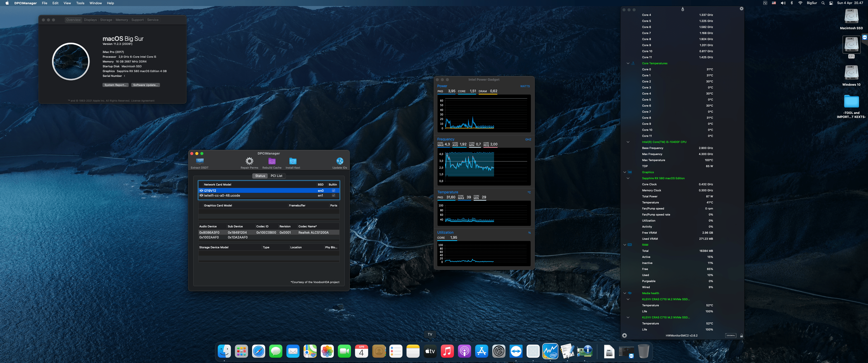Click the Rebuild Cache toolbar icon
The image size is (868, 363).
pos(272,161)
